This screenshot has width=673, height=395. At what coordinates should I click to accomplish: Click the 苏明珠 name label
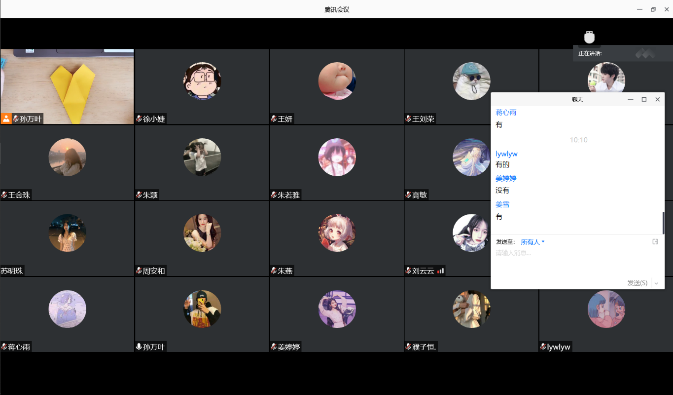pos(12,271)
